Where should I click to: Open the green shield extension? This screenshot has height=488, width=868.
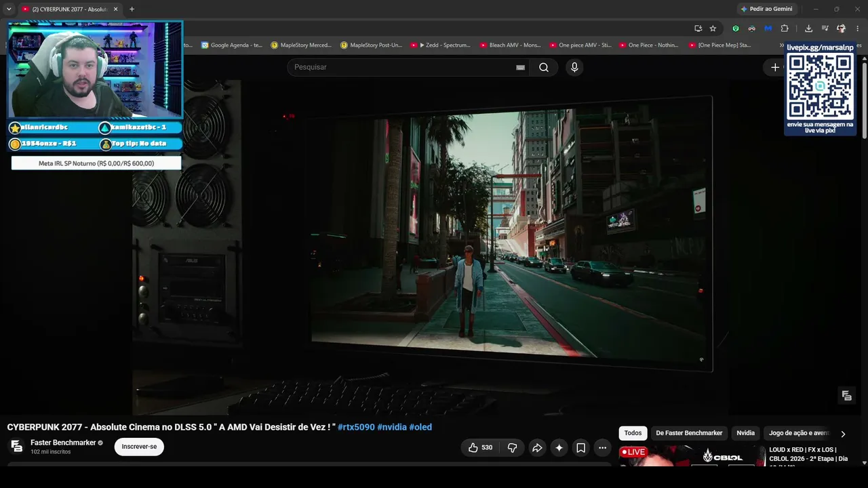736,28
